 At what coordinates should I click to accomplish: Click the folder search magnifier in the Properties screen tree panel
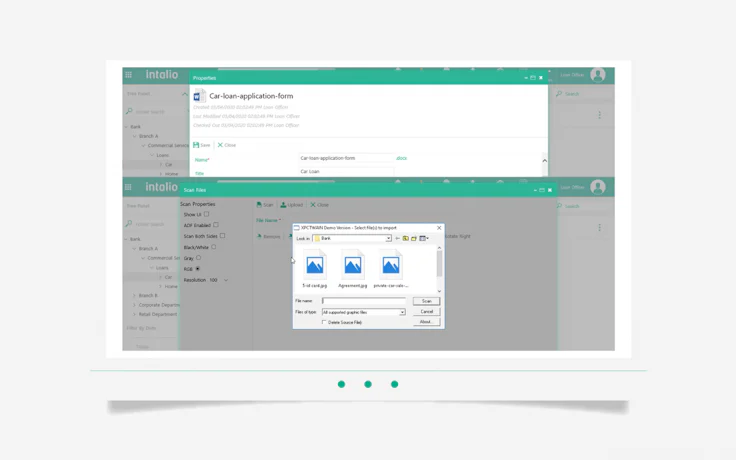(x=129, y=111)
